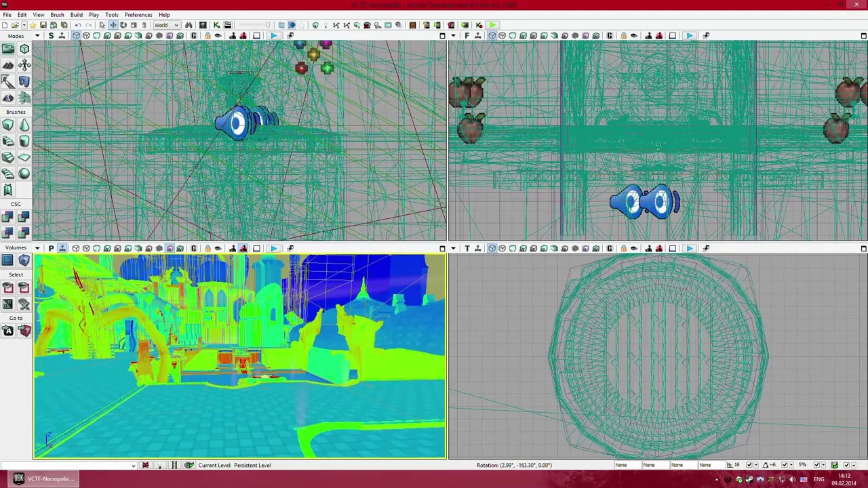
Task: Toggle rotation snap checkbox in status bar
Action: [785, 465]
